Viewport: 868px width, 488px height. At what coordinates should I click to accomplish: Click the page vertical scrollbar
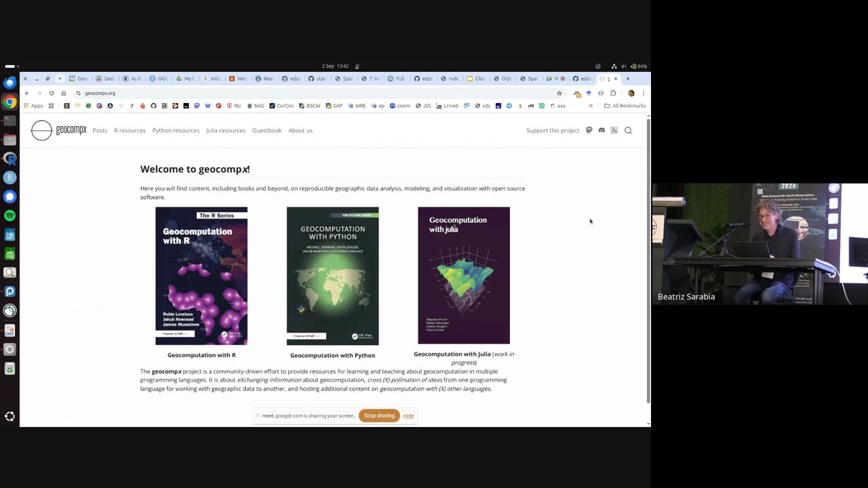(648, 261)
